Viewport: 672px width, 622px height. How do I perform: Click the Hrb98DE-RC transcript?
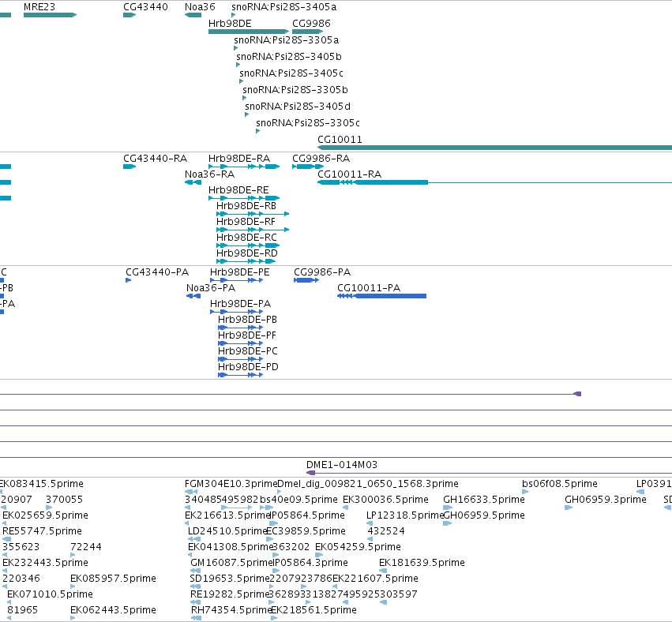248,245
